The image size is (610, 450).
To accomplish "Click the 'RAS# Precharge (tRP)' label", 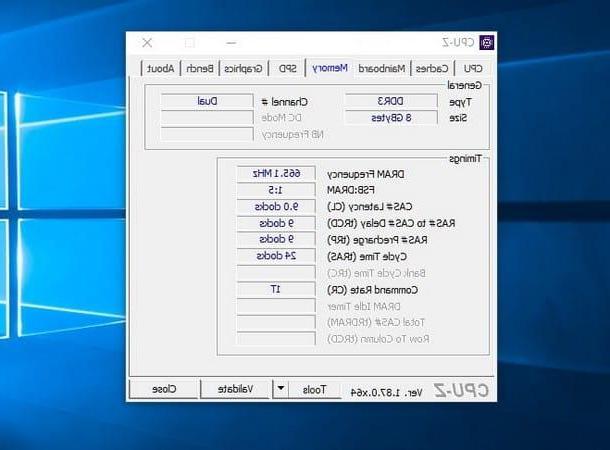I will pos(377,240).
